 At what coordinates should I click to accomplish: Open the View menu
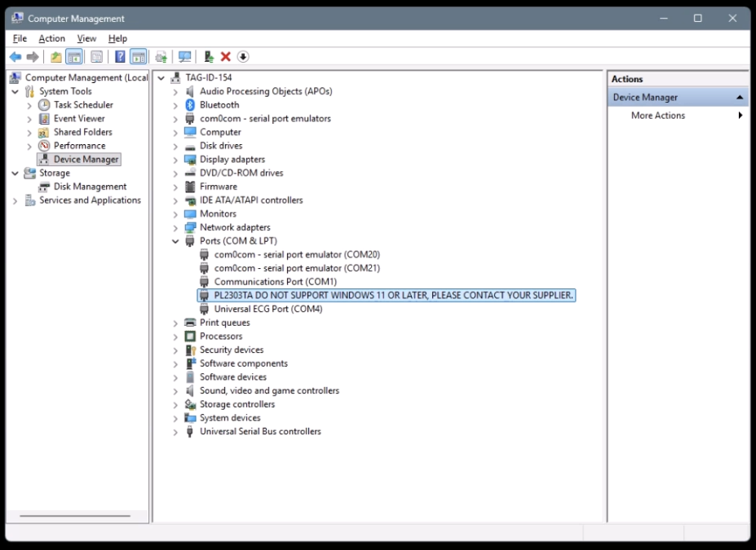pyautogui.click(x=86, y=38)
